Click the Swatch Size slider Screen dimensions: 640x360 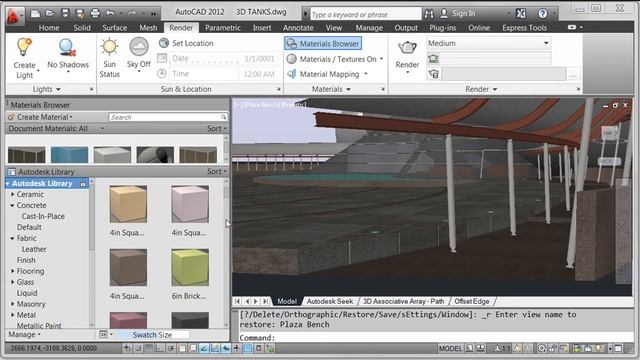[x=153, y=335]
